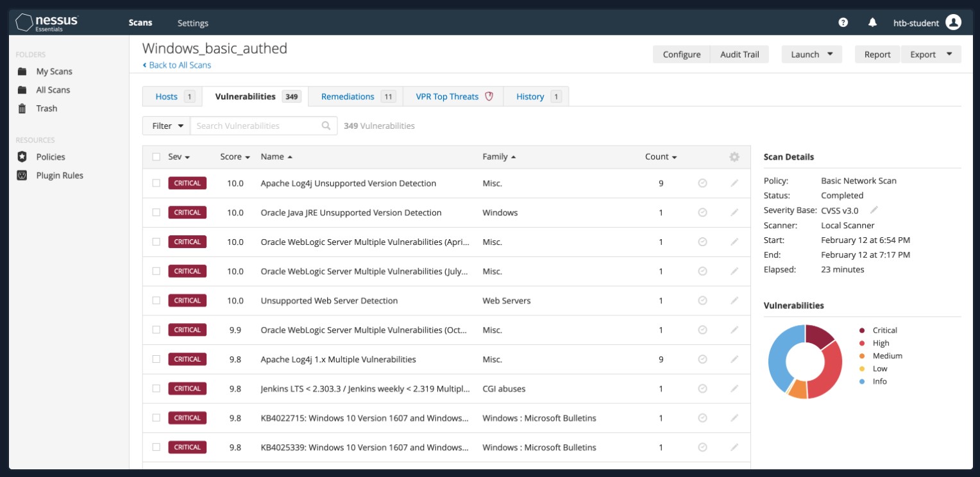
Task: Click the Critical legend color dot
Action: pyautogui.click(x=861, y=330)
